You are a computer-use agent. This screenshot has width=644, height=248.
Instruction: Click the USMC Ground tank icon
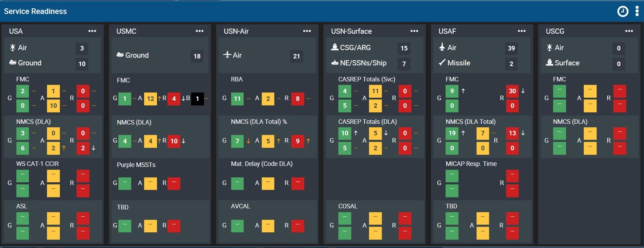tap(120, 55)
